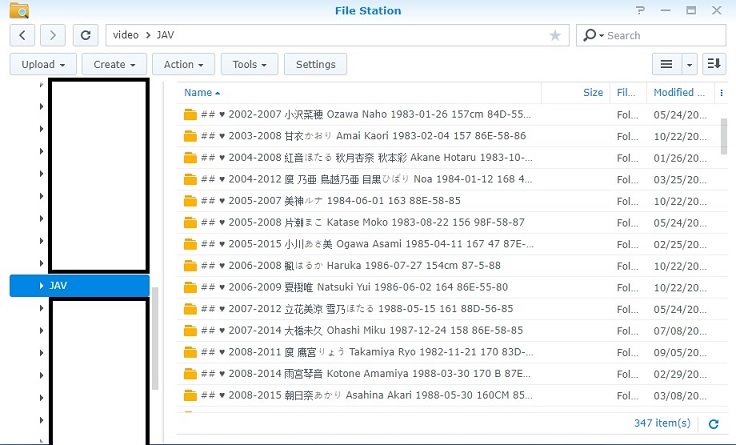Click the back navigation arrow
This screenshot has height=445, width=736.
(x=23, y=35)
